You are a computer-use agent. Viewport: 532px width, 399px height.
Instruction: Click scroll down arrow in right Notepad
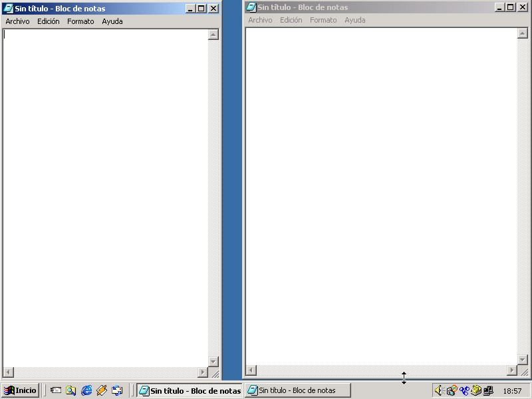(523, 360)
